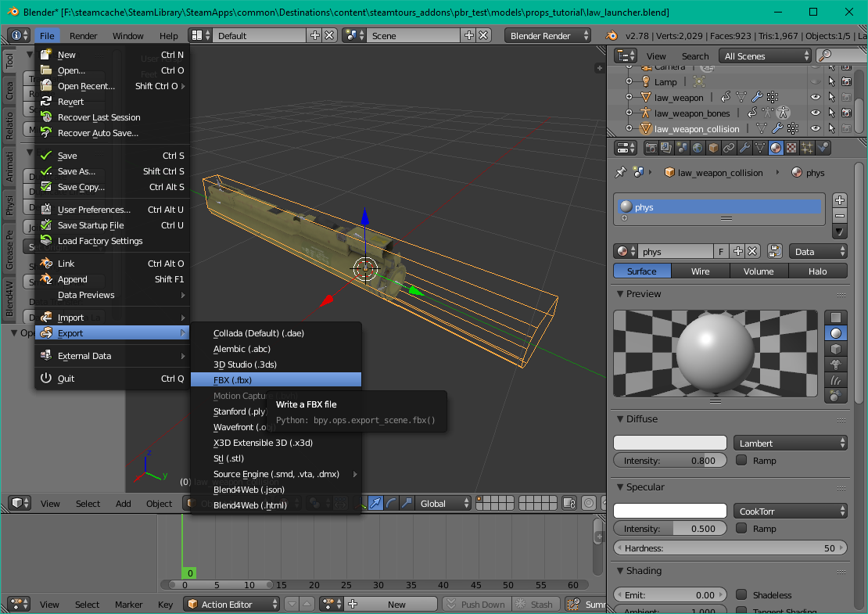Hide law_weapon_bones using its eye icon
Viewport: 868px width, 614px height.
pyautogui.click(x=815, y=113)
